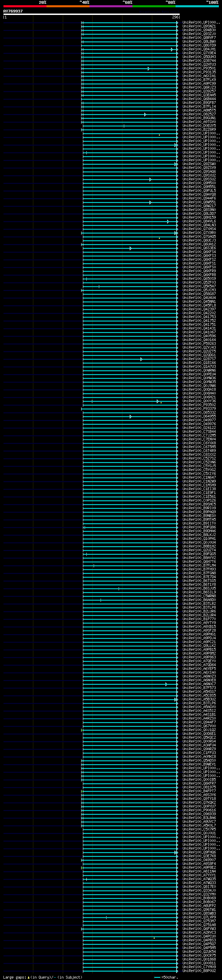Click the UniRef100_Q9SSU2 label
The height and width of the screenshot is (980, 222).
click(x=199, y=179)
